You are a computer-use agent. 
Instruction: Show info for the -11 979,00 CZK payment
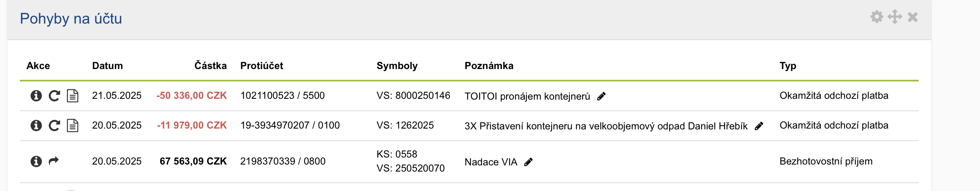(36, 126)
